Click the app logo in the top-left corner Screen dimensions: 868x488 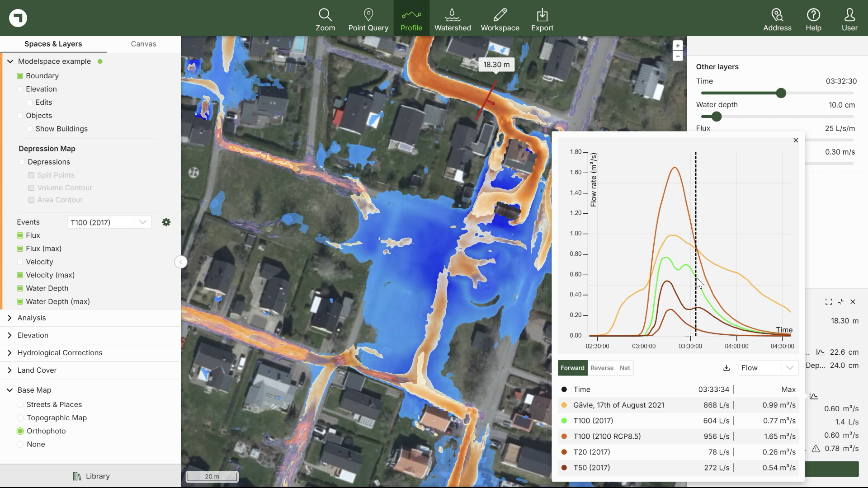point(18,18)
